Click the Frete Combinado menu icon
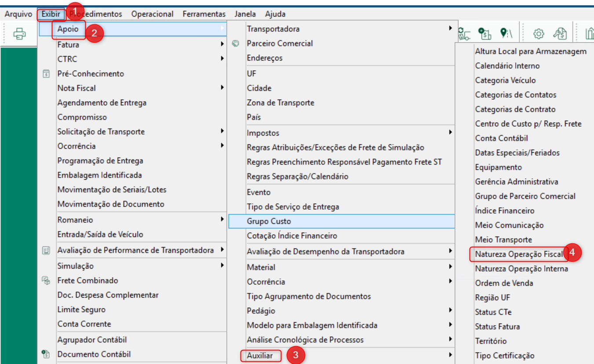The width and height of the screenshot is (594, 364). tap(46, 281)
